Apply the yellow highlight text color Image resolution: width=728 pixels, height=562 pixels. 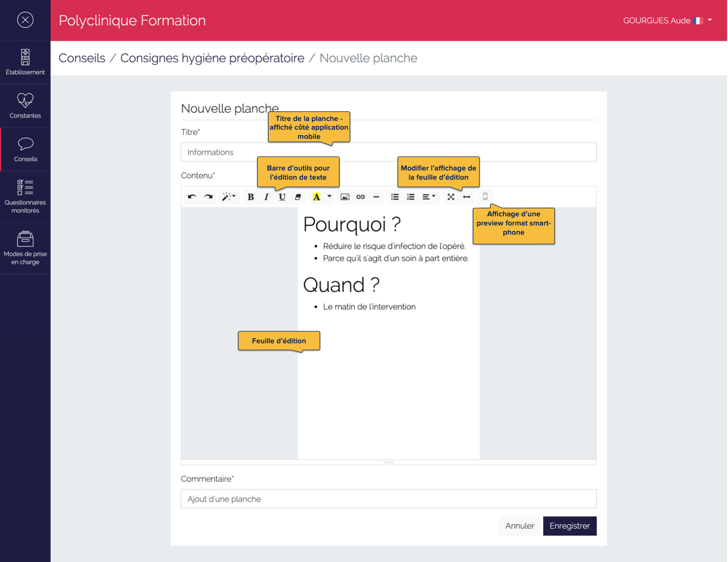click(x=316, y=197)
